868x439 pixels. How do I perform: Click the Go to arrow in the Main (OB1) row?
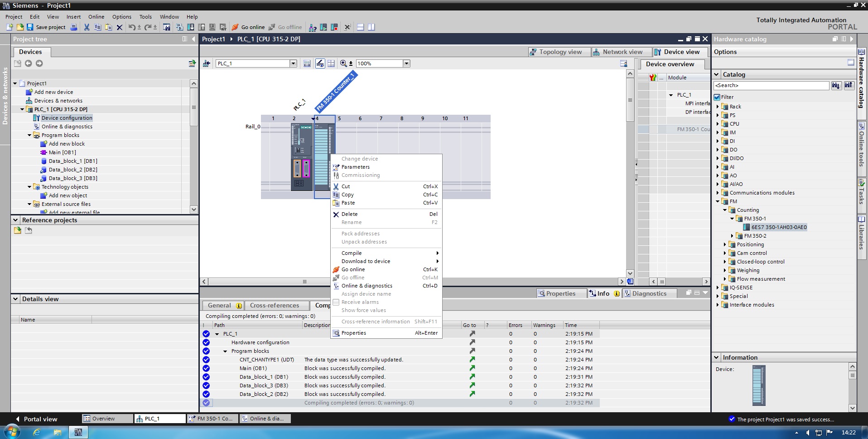click(472, 368)
